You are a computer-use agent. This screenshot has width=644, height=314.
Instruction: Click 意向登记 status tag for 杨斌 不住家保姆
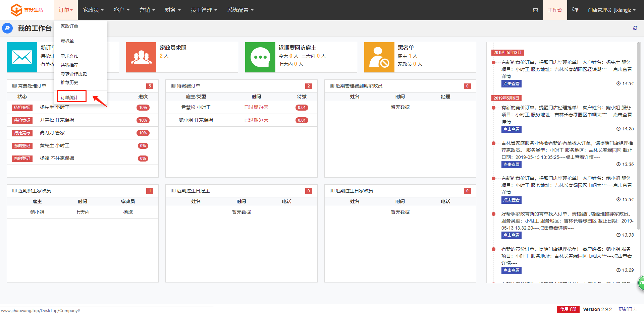tap(22, 159)
